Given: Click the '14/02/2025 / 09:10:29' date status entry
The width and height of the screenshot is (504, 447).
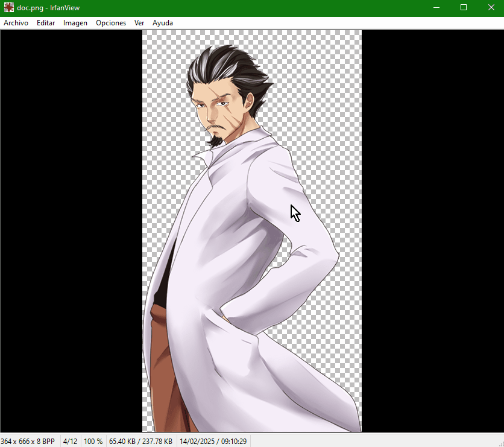Looking at the screenshot, I should pos(213,441).
